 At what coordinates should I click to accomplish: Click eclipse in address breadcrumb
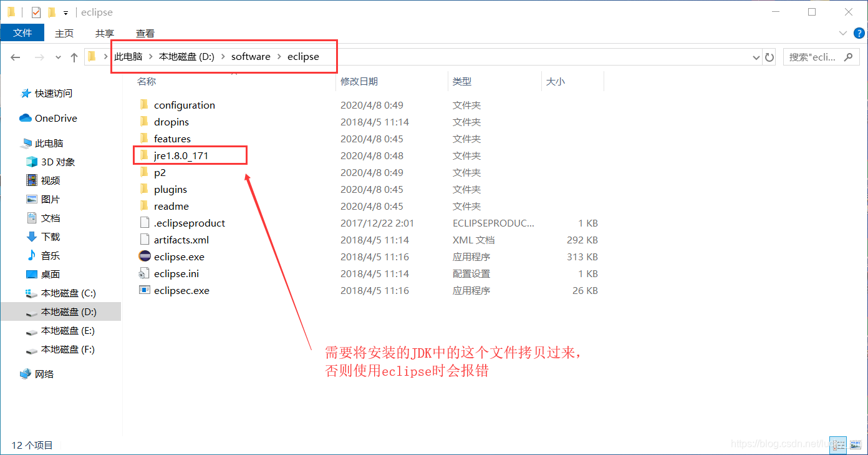click(303, 56)
